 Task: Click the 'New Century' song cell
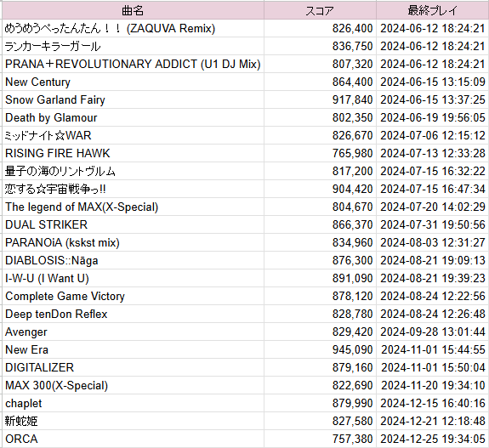point(133,82)
